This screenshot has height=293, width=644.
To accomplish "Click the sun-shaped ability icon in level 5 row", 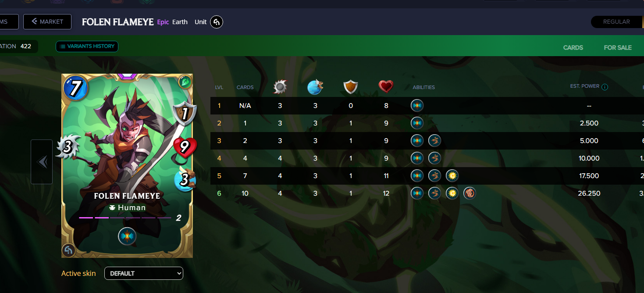I will (452, 176).
